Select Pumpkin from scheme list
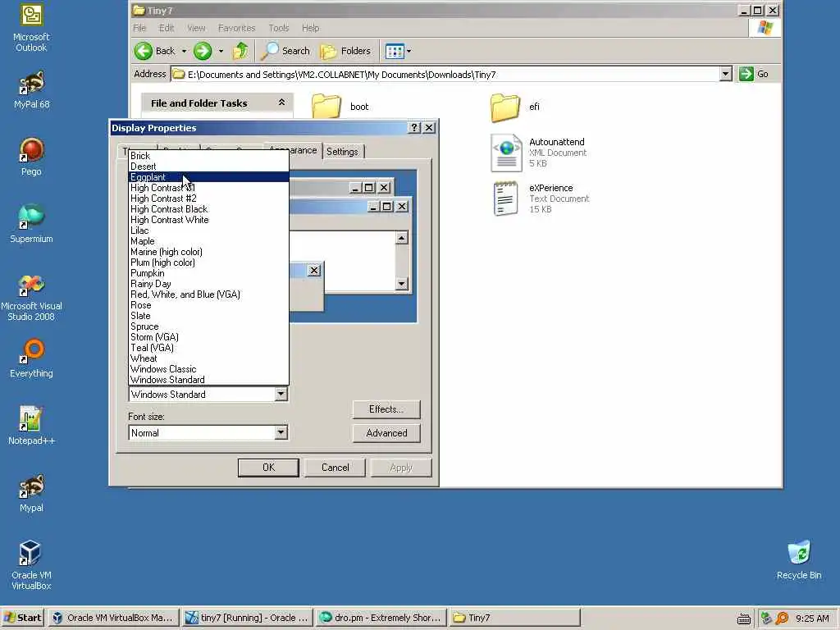Viewport: 840px width, 630px height. pyautogui.click(x=209, y=273)
